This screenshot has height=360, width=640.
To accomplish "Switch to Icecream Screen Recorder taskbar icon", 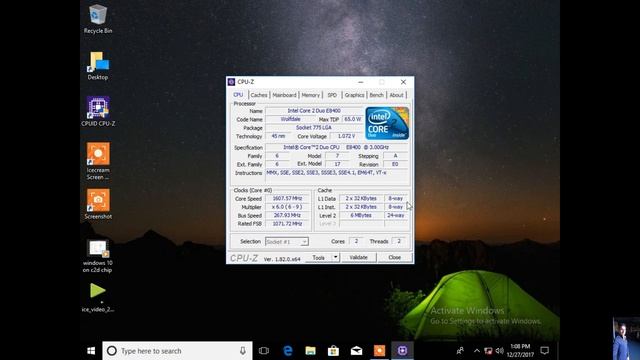I will [x=379, y=351].
